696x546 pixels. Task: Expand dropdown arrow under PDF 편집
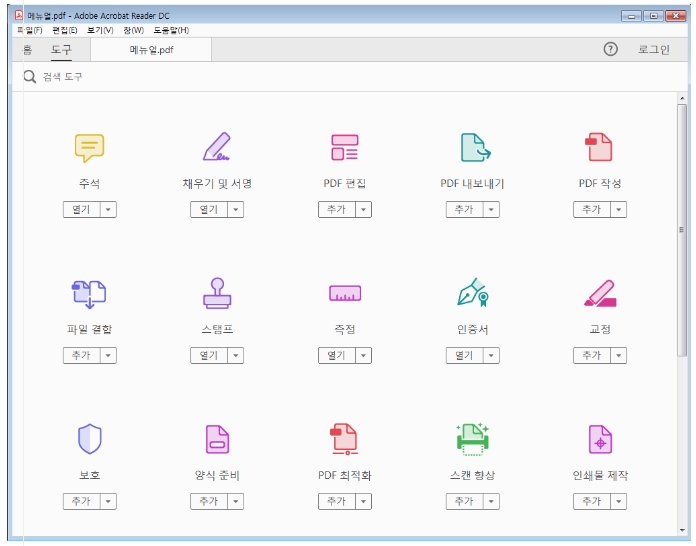[x=364, y=210]
